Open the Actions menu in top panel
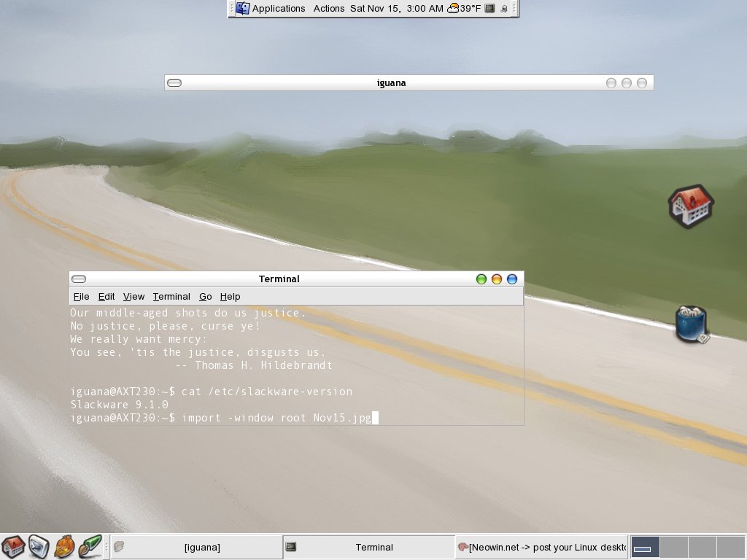747x560 pixels. click(329, 9)
